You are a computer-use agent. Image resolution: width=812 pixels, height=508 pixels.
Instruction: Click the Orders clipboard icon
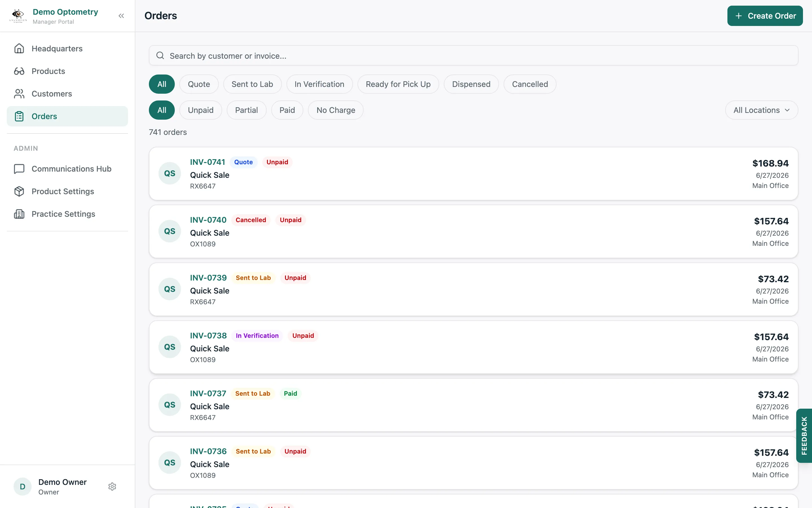(19, 116)
